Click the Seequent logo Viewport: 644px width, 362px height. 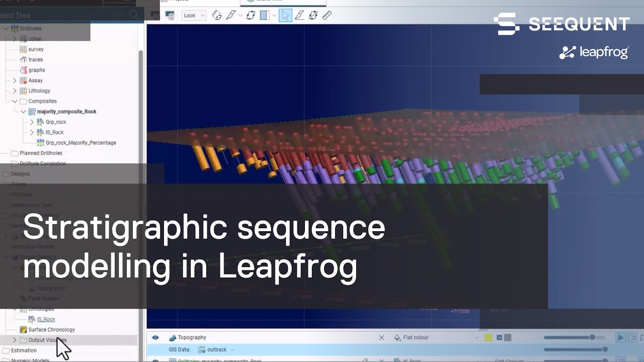(561, 24)
